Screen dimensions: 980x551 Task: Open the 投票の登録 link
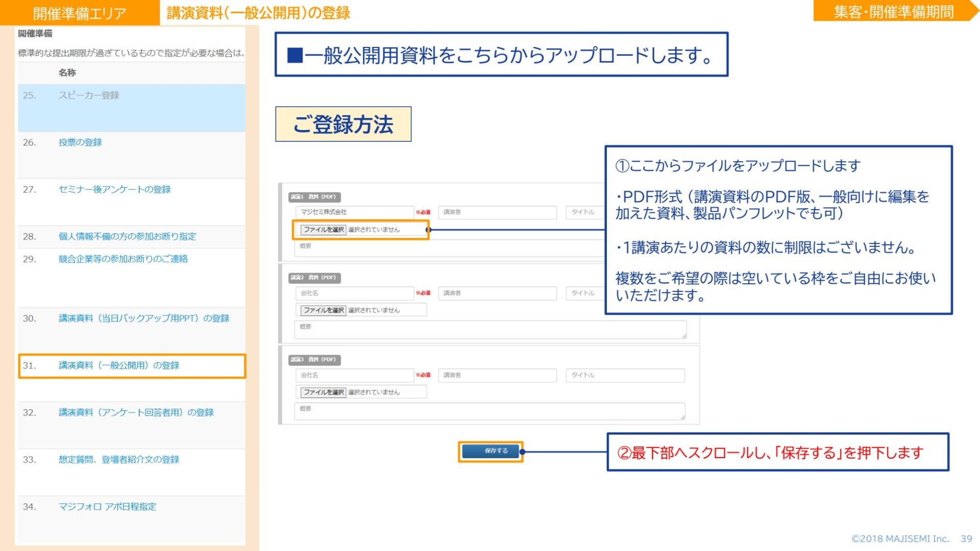(80, 142)
